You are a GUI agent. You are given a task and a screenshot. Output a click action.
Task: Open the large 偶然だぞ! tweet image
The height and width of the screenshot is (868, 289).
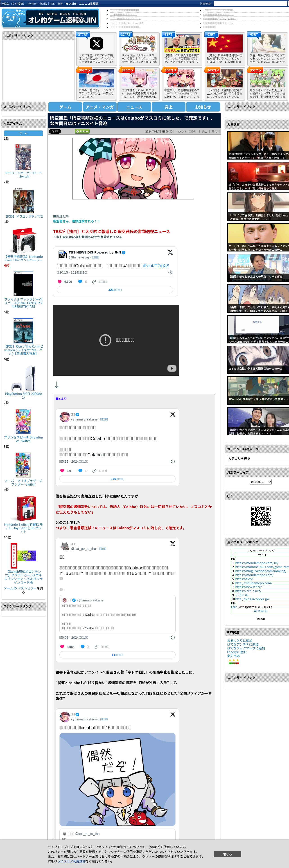pyautogui.click(x=117, y=779)
